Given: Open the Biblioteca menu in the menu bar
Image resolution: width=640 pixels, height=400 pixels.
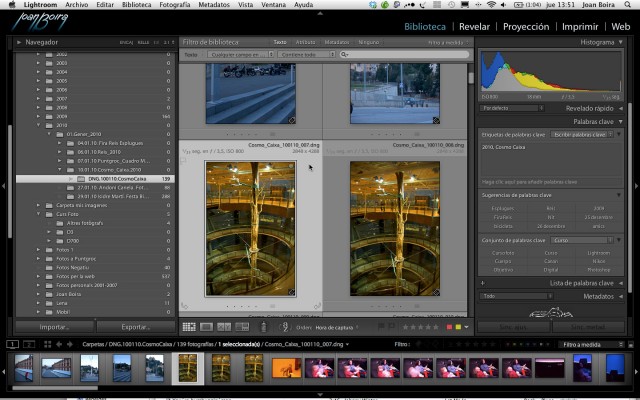Looking at the screenshot, I should [136, 5].
